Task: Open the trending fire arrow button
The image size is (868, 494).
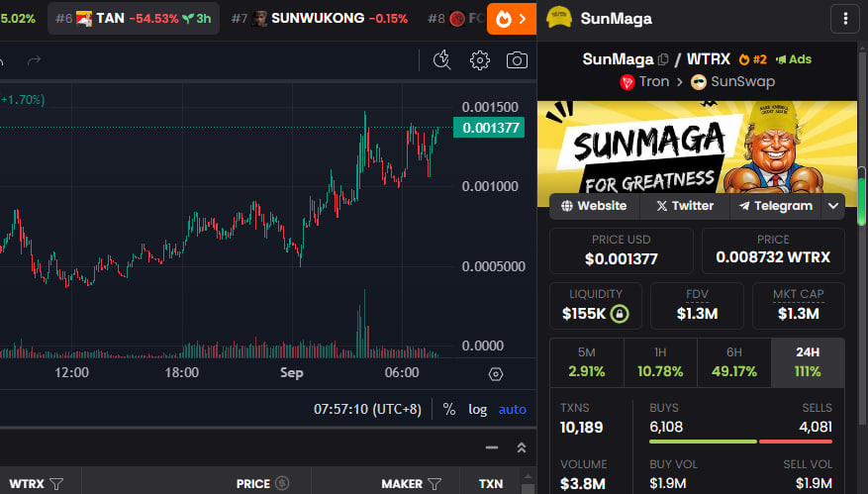Action: click(x=512, y=19)
